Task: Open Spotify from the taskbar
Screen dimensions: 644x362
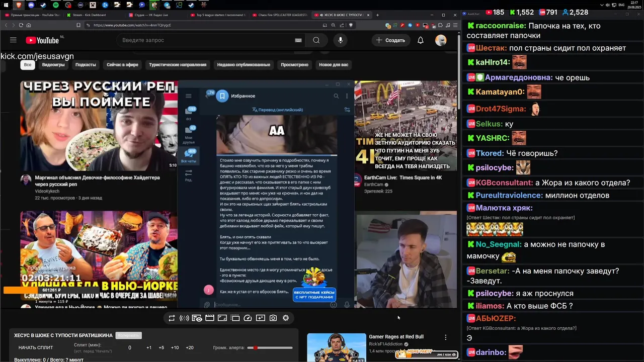Action: [x=55, y=5]
